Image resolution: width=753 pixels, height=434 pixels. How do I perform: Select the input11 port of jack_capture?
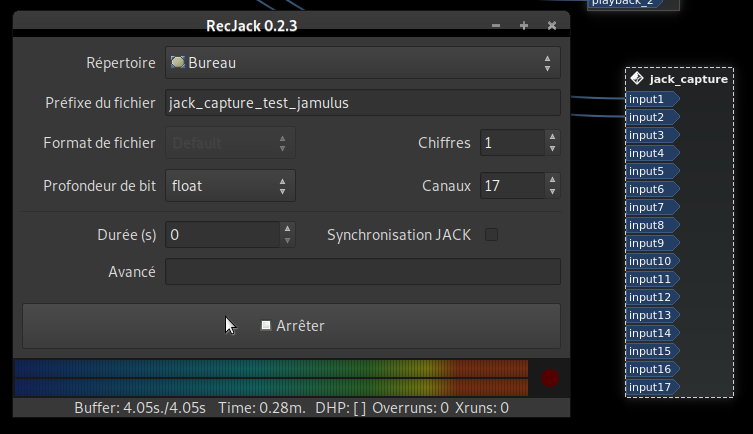pyautogui.click(x=653, y=279)
